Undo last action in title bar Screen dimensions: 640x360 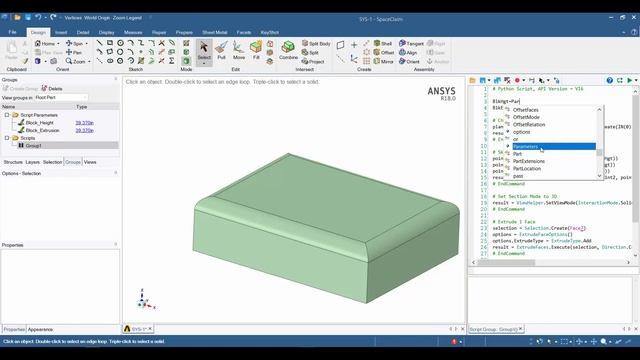pyautogui.click(x=38, y=18)
